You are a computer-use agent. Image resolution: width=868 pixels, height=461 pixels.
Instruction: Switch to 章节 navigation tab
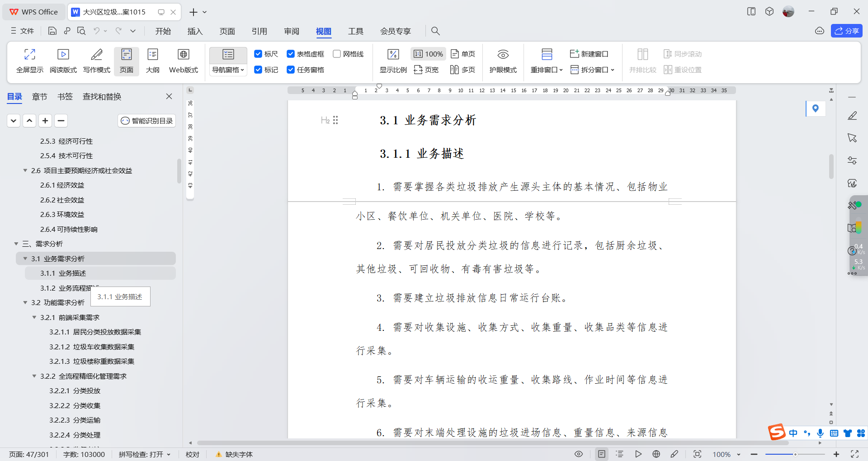[40, 96]
